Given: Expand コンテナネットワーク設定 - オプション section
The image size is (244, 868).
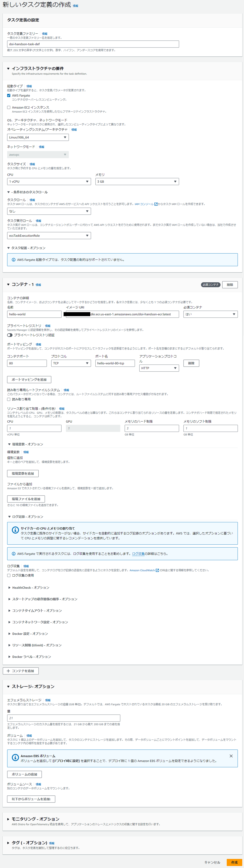Looking at the screenshot, I should tap(10, 622).
